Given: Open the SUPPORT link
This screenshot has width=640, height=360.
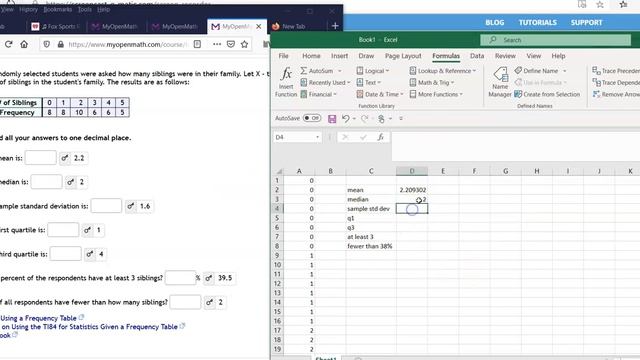Looking at the screenshot, I should tap(587, 22).
